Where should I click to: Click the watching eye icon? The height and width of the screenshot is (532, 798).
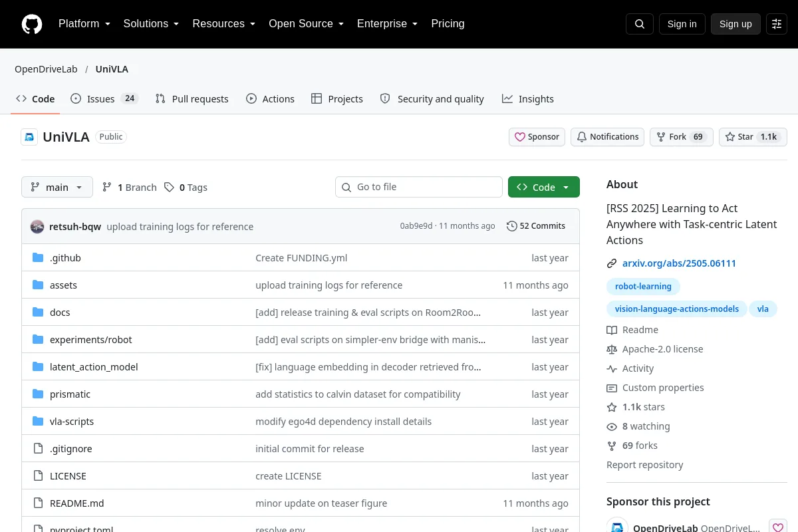(612, 426)
